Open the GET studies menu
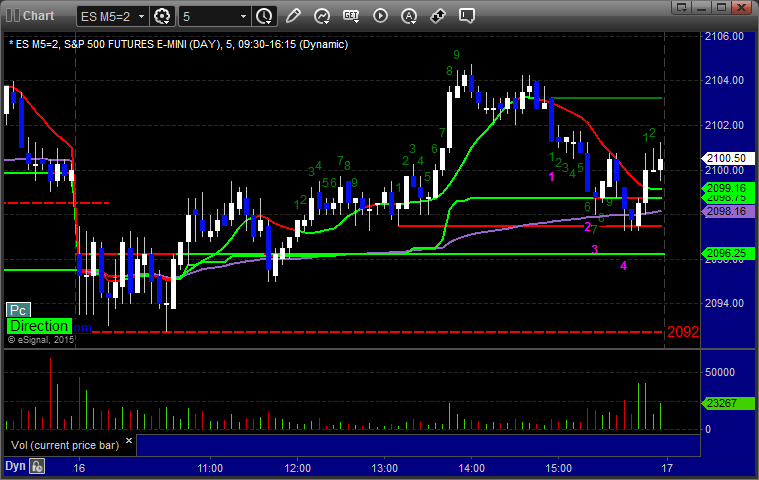The image size is (759, 480). pyautogui.click(x=350, y=16)
